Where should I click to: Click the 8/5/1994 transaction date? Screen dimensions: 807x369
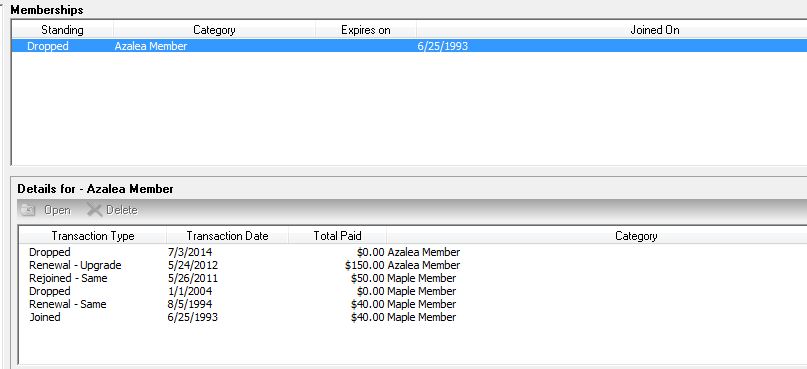point(189,304)
